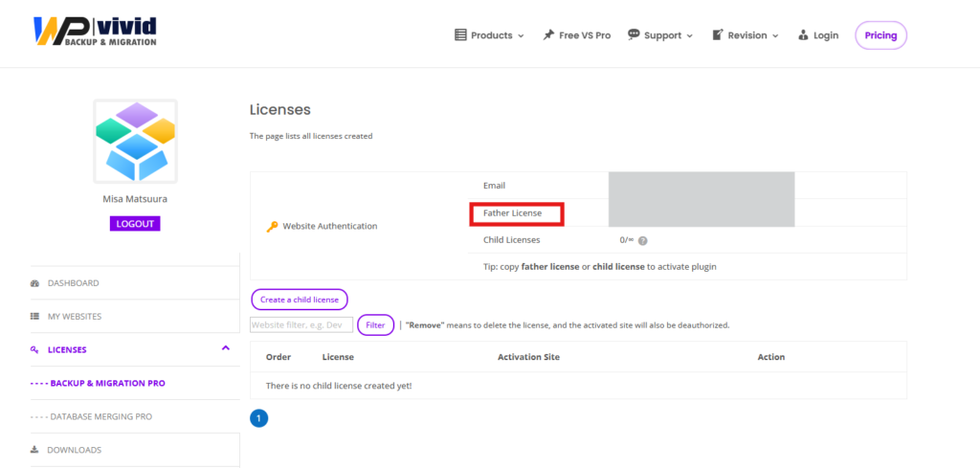The image size is (980, 468).
Task: Click the Licenses key icon in sidebar
Action: [x=35, y=349]
